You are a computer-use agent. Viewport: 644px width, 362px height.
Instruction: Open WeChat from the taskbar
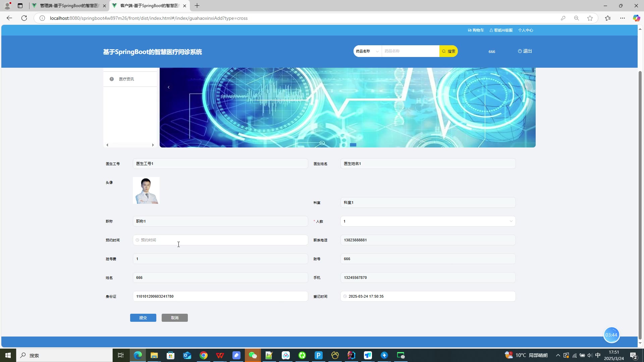click(x=253, y=355)
